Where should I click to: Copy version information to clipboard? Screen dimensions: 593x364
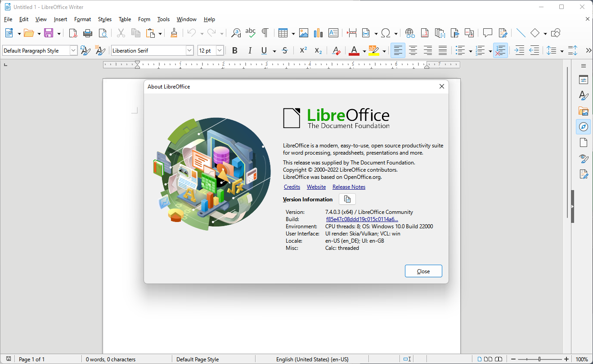coord(347,199)
